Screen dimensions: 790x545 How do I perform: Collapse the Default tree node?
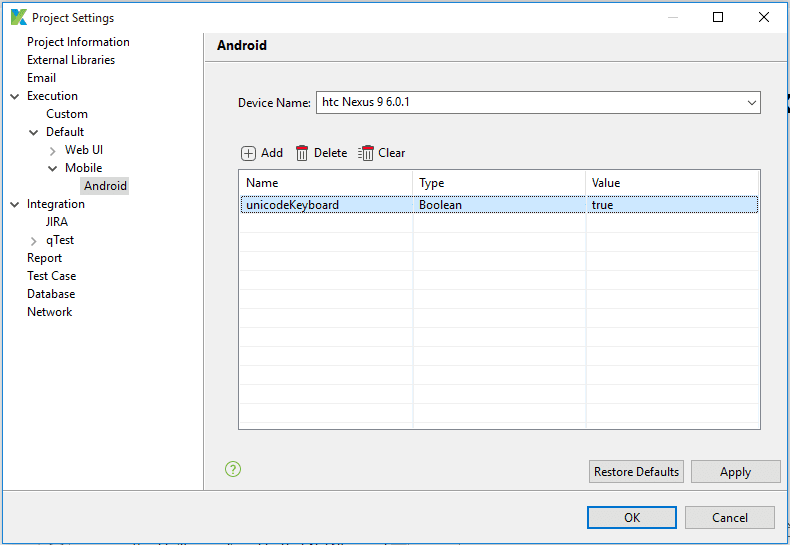click(x=34, y=132)
